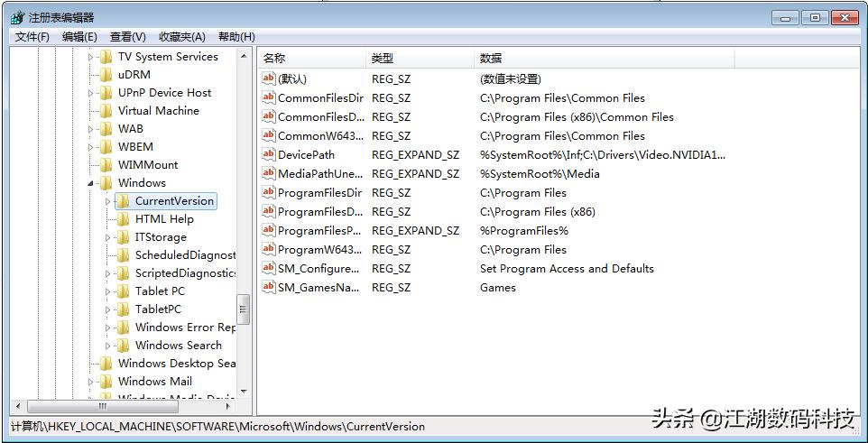Screen dimensions: 868x443
Task: Select the Windows Desktop Search tree key
Action: (x=177, y=364)
